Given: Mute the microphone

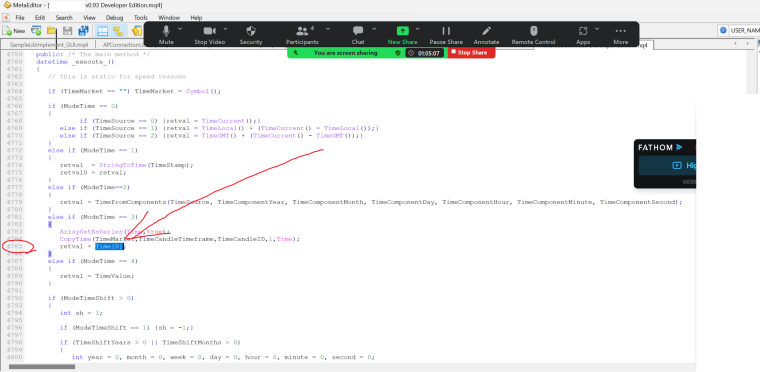Looking at the screenshot, I should (x=166, y=34).
